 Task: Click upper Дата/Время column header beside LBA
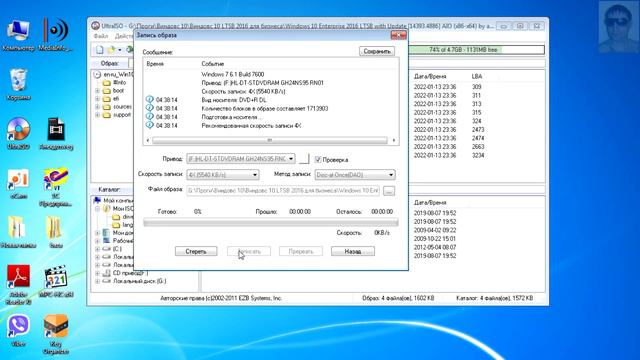pos(430,76)
